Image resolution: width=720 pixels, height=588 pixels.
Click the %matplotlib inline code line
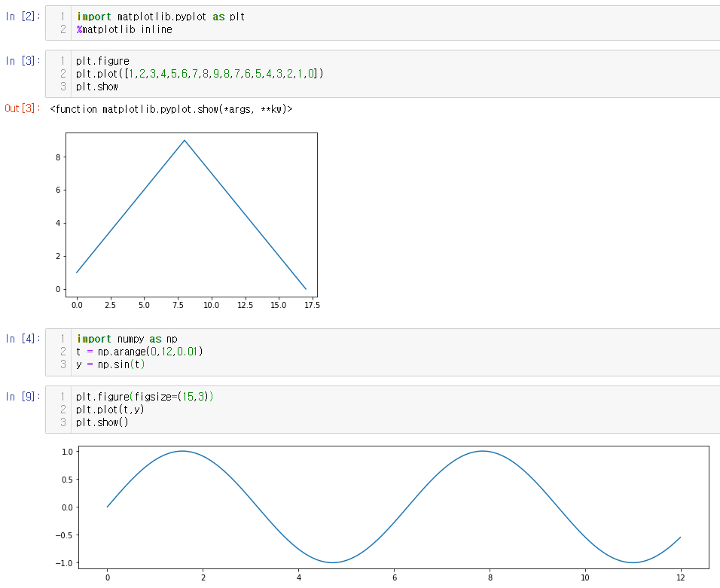pos(124,29)
